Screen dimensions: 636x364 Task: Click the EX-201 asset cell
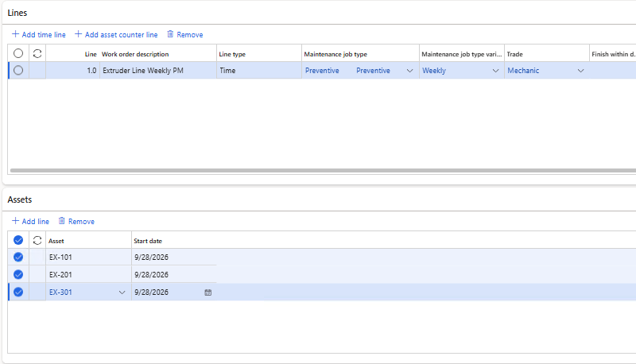tap(88, 275)
